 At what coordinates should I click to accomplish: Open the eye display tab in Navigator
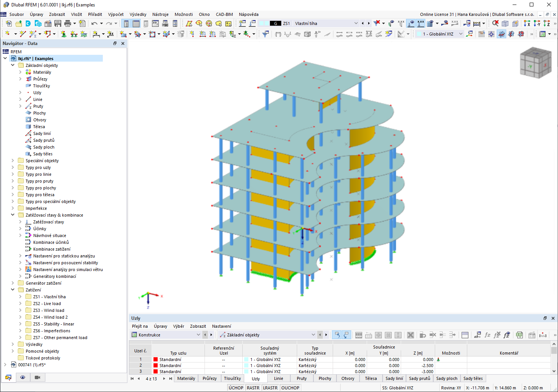tap(23, 377)
